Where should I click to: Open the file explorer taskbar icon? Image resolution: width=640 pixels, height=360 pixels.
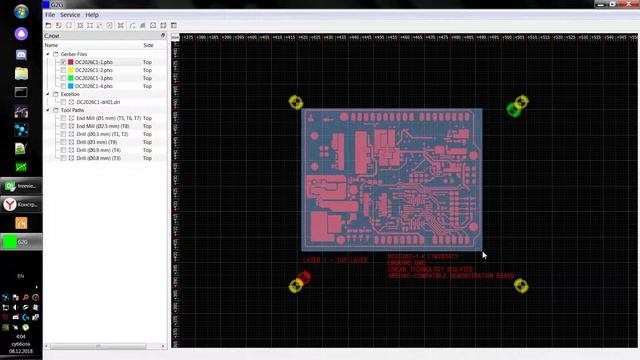[x=21, y=73]
